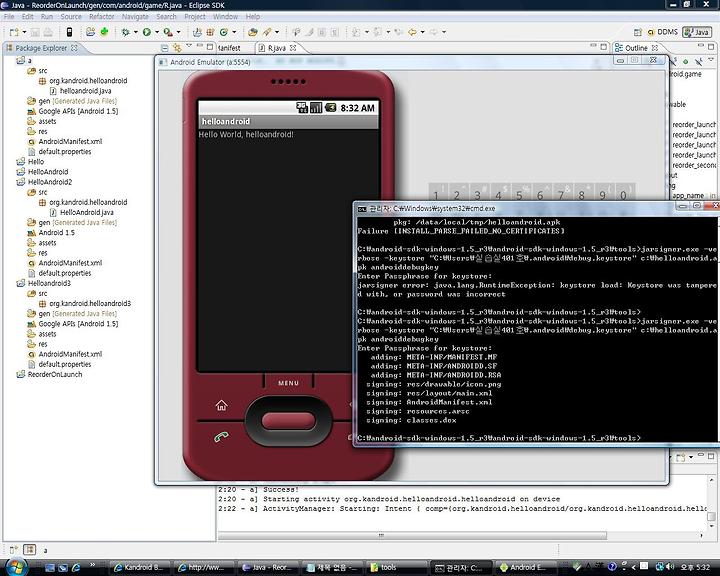Open the tools taskbar button
The image size is (720, 576).
pos(395,567)
